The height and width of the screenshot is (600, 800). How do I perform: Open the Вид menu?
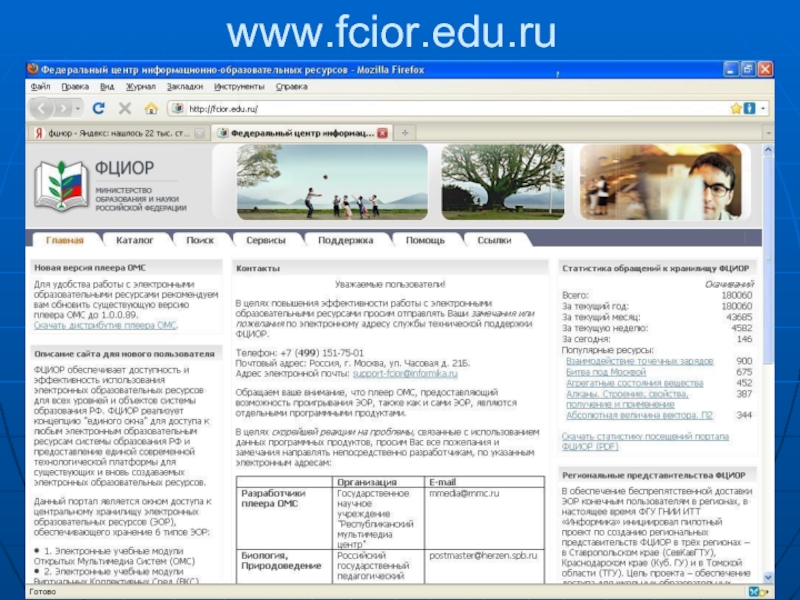pos(107,86)
